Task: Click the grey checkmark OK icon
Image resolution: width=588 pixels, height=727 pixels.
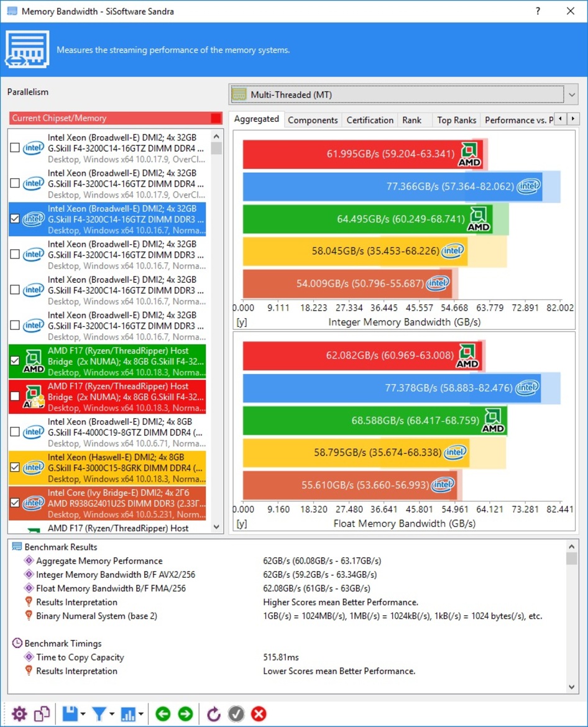Action: [x=236, y=713]
